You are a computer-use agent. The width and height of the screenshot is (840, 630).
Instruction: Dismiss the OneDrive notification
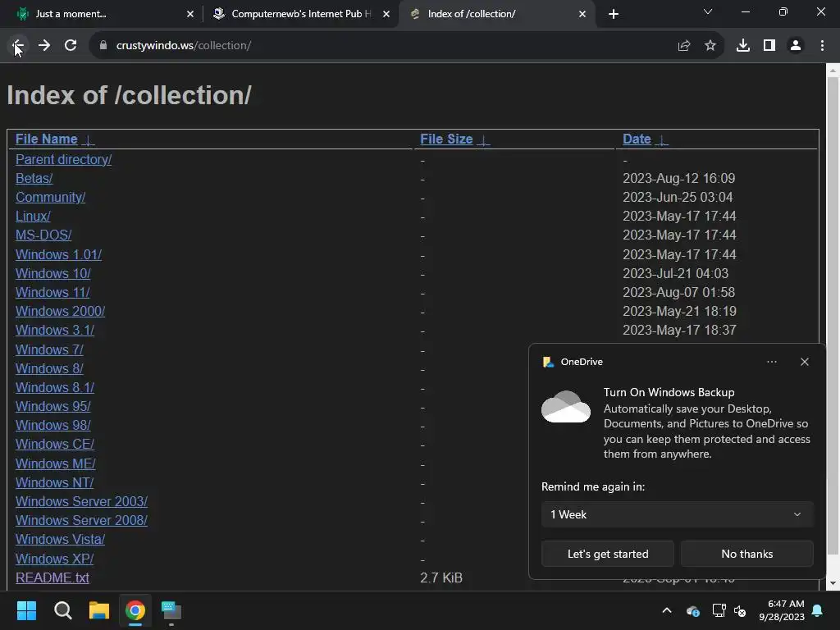click(805, 362)
